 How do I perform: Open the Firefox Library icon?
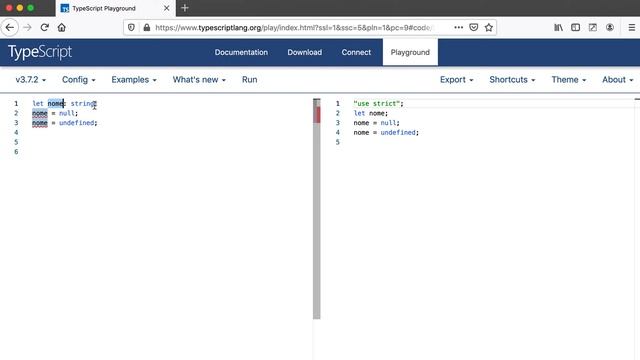click(558, 27)
